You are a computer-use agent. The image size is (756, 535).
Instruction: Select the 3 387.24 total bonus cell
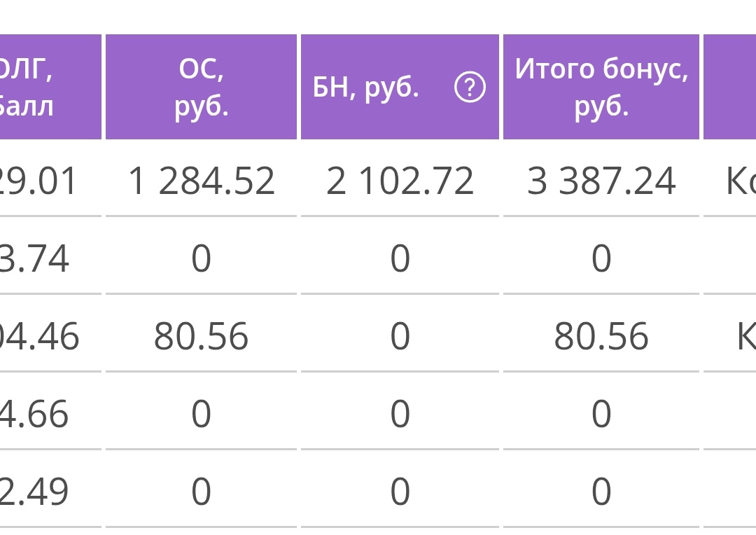coord(601,181)
